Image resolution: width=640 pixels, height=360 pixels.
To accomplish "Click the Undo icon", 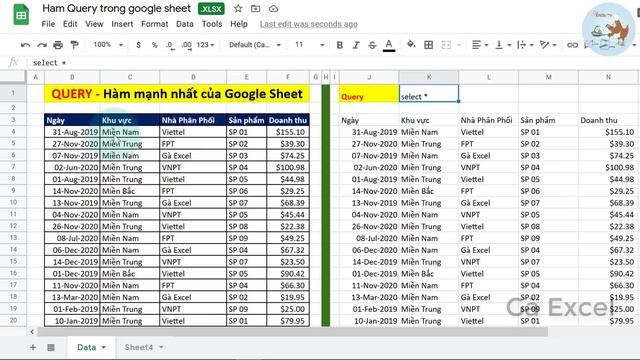I will pyautogui.click(x=25, y=45).
